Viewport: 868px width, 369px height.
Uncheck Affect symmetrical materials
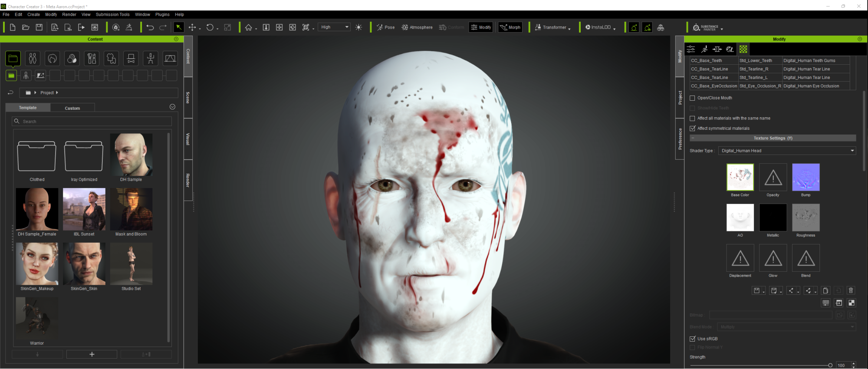point(693,128)
